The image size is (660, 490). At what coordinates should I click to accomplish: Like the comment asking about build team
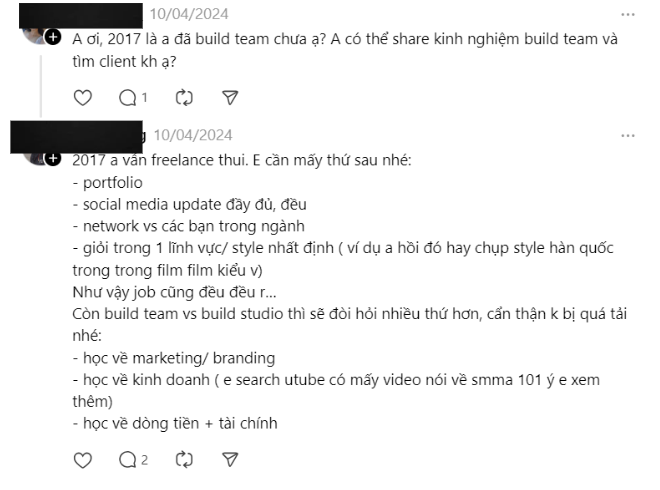82,98
